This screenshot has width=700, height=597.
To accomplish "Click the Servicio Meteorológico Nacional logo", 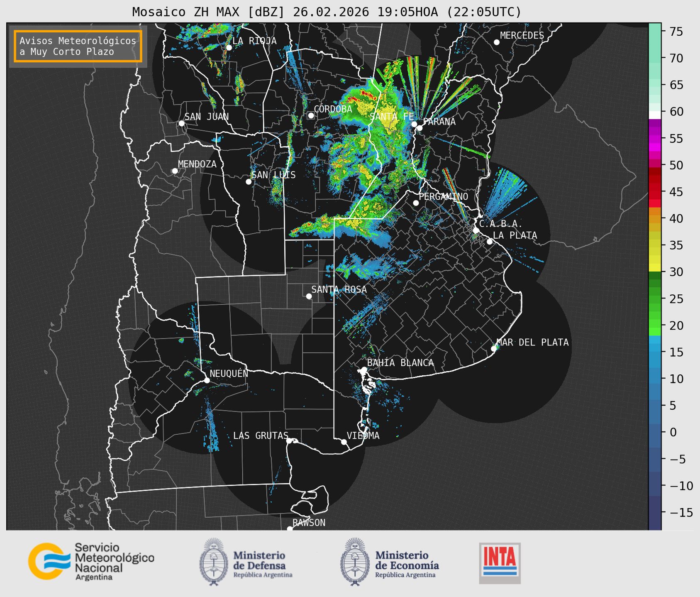I will click(x=91, y=562).
